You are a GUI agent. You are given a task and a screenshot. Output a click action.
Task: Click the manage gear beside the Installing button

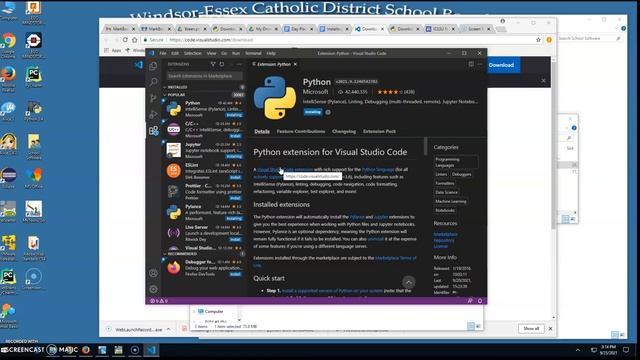328,112
